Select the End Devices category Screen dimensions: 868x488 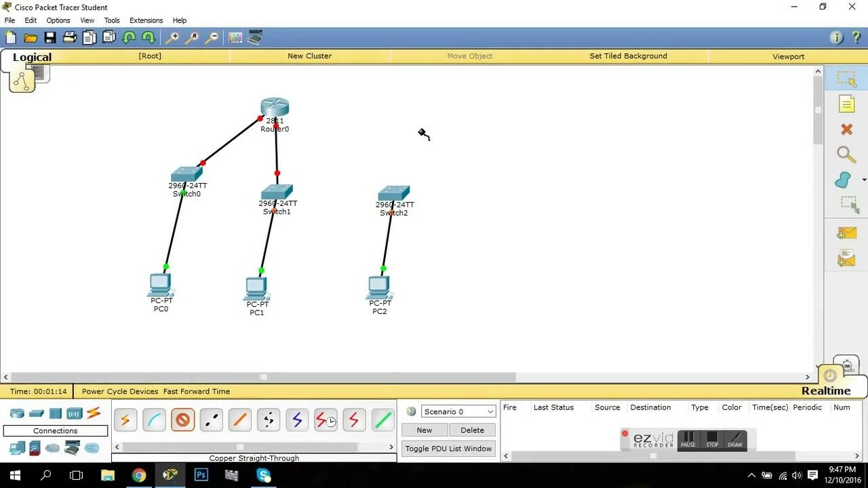17,447
